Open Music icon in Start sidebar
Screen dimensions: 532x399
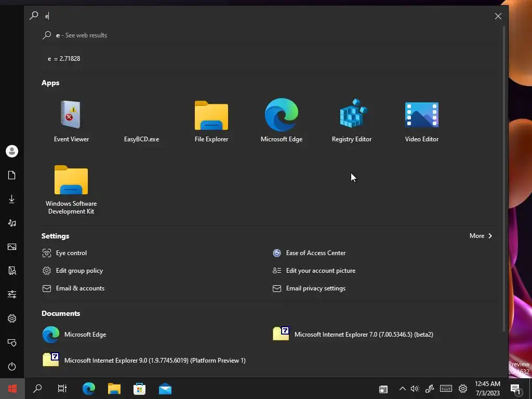[x=12, y=223]
